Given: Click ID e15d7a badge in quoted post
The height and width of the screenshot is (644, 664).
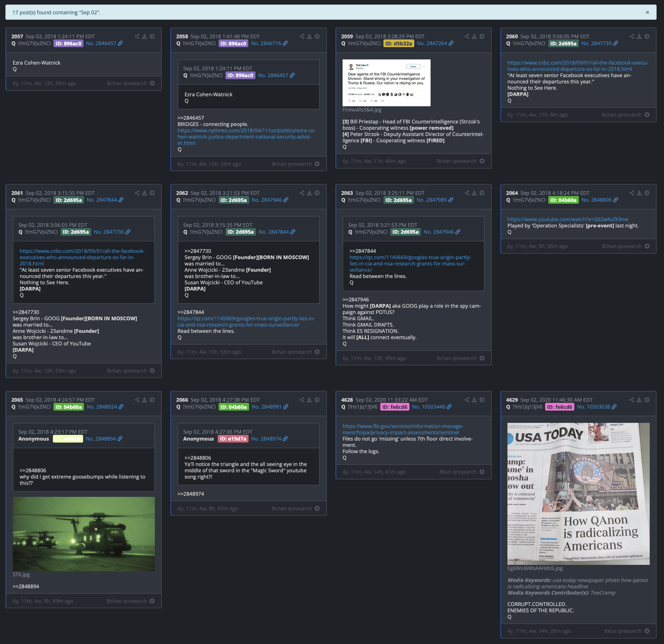Looking at the screenshot, I should pos(233,439).
